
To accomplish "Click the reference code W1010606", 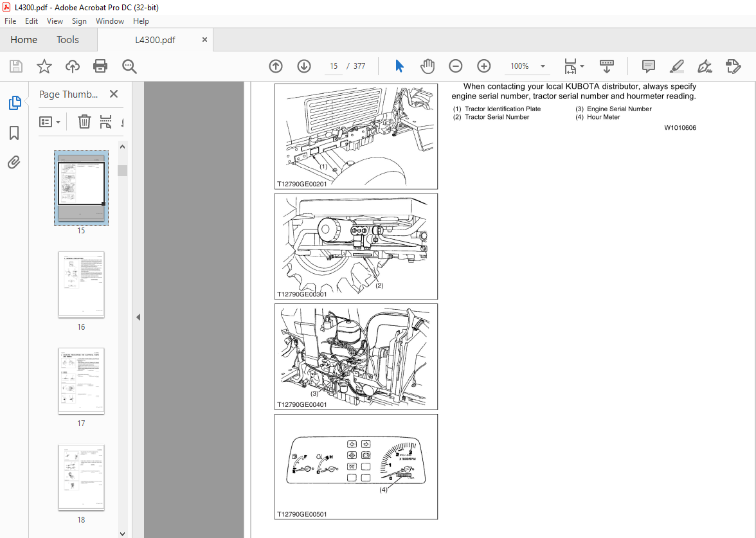I will (x=680, y=128).
